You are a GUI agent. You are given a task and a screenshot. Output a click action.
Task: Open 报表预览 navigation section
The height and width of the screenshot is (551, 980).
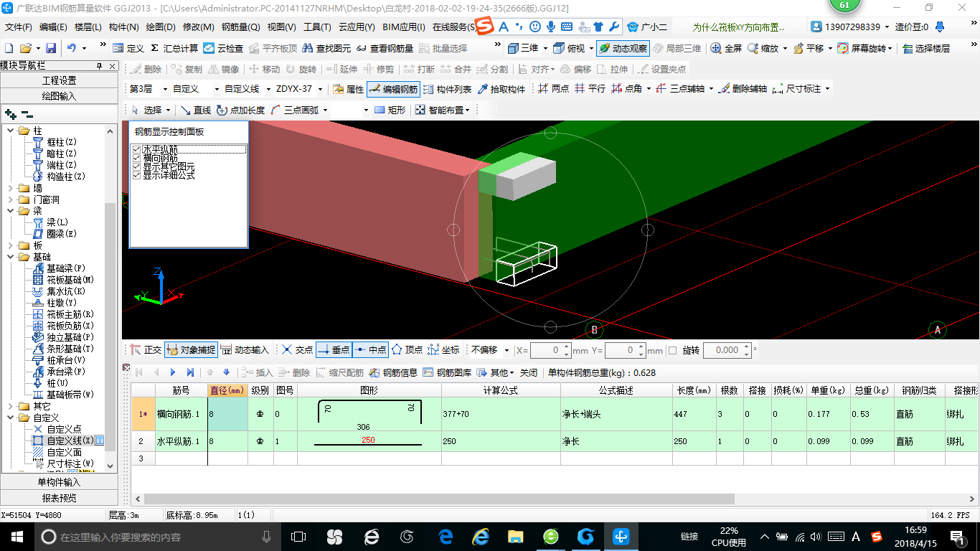(59, 497)
